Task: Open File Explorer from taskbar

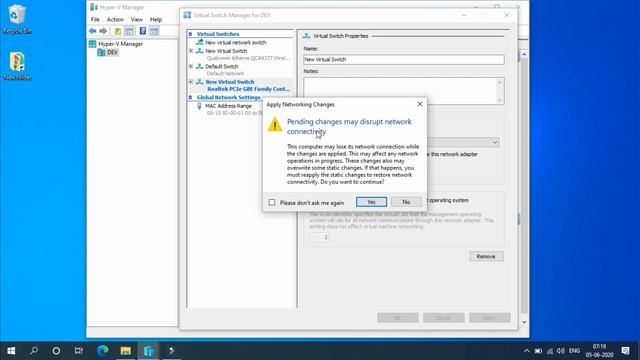Action: coord(125,351)
